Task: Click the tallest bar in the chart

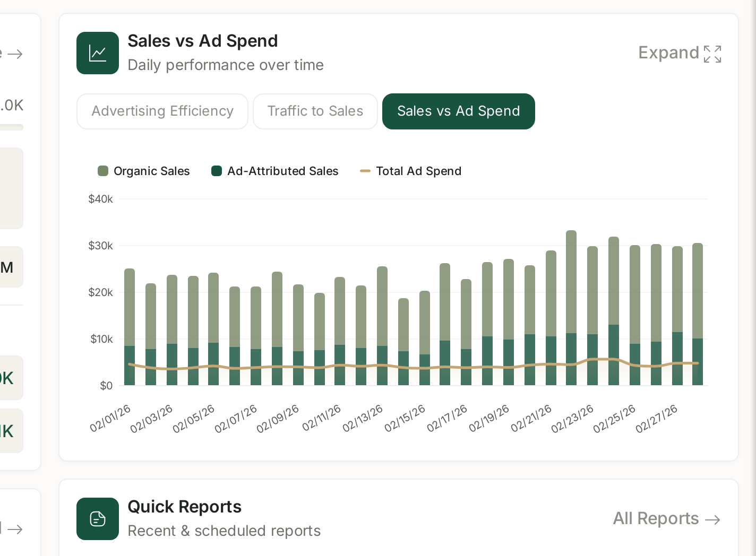Action: tap(571, 308)
